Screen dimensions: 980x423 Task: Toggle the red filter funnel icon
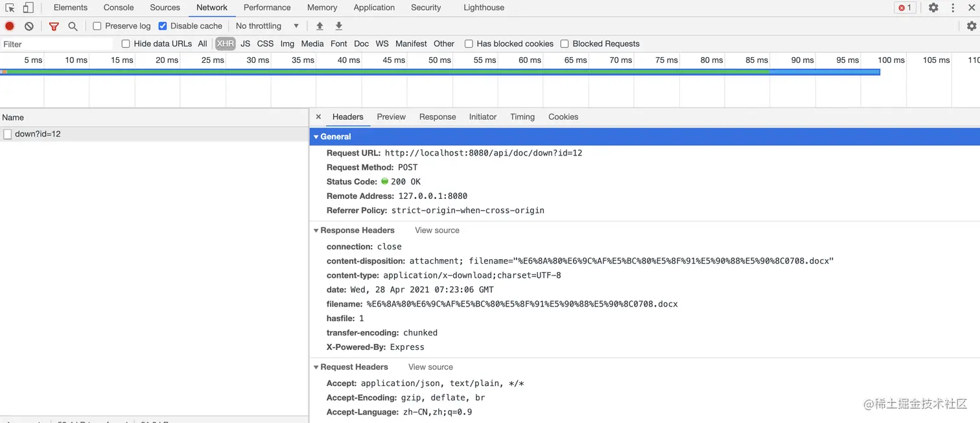point(54,26)
